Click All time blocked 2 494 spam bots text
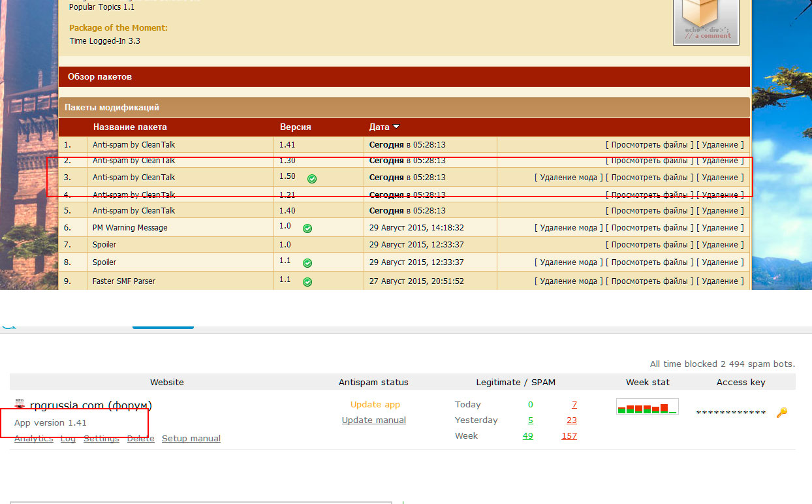The height and width of the screenshot is (504, 812). point(723,364)
